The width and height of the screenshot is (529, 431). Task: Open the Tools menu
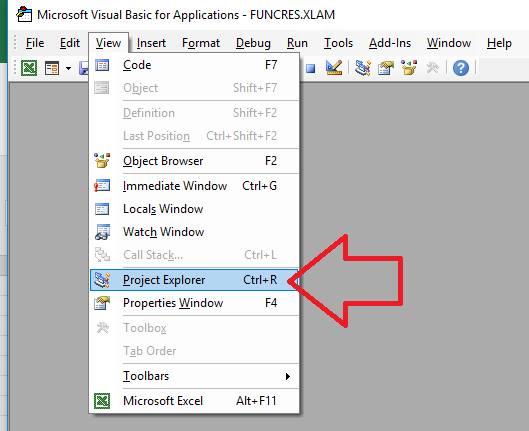click(338, 43)
